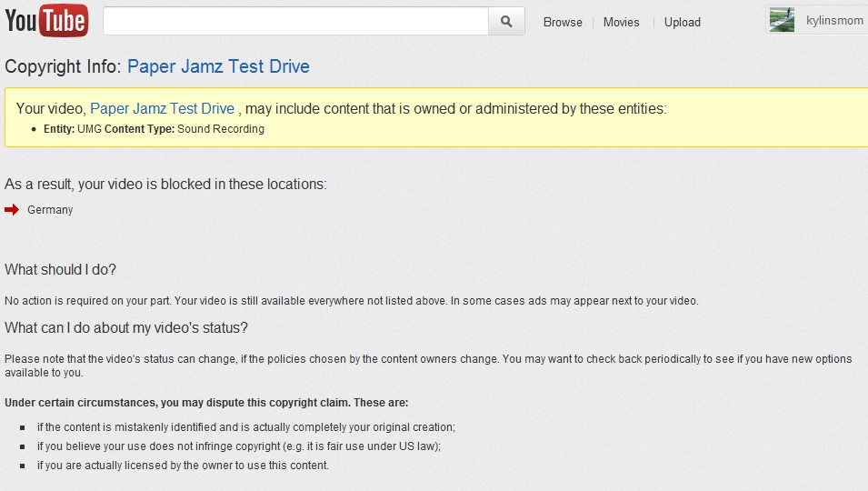This screenshot has height=491, width=868.
Task: Click bullet 'if the content is mistakenly identified'
Action: [245, 427]
